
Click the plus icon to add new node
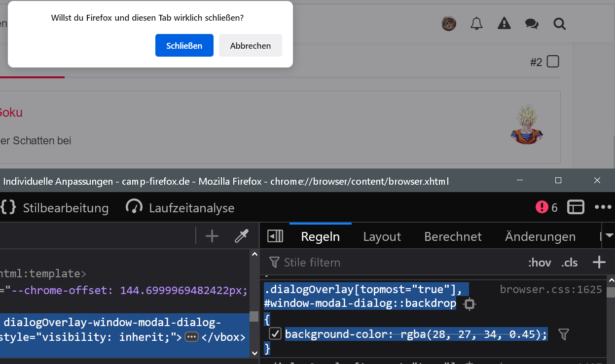[x=212, y=236]
